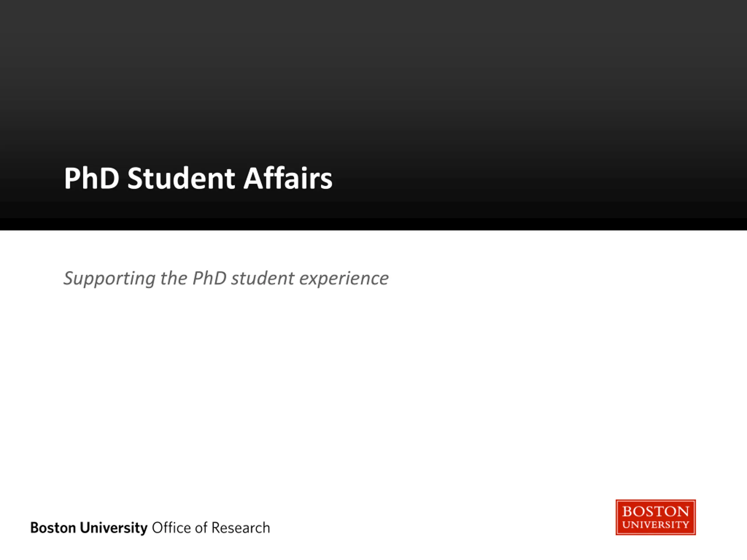Screen dimensions: 747x560
Task: Click the empty white slide body area
Action: (x=373, y=391)
